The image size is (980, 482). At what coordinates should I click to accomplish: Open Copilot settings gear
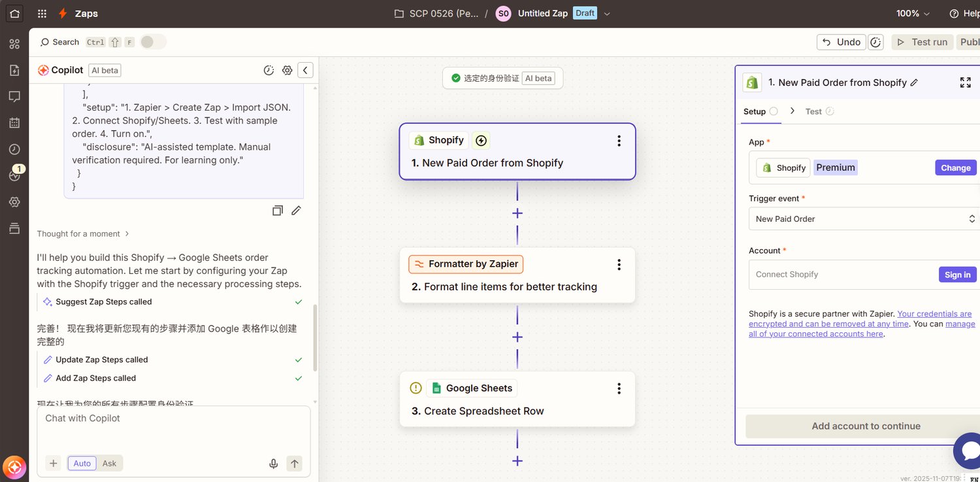coord(287,70)
